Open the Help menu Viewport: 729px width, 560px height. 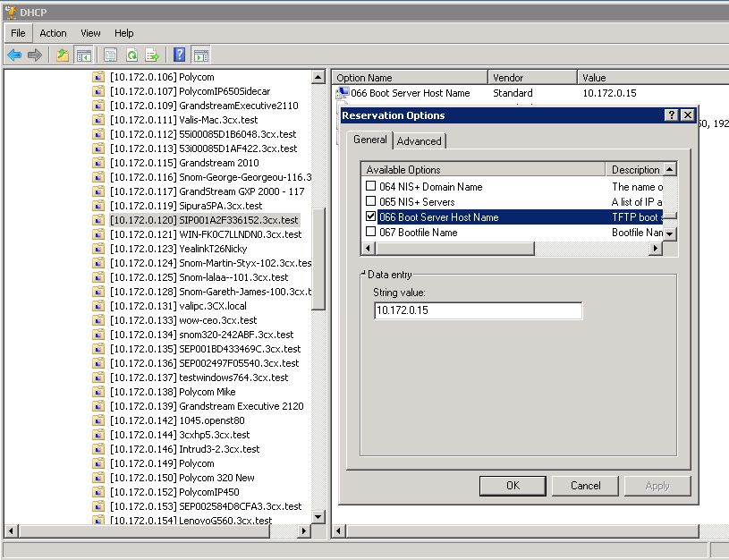(124, 33)
